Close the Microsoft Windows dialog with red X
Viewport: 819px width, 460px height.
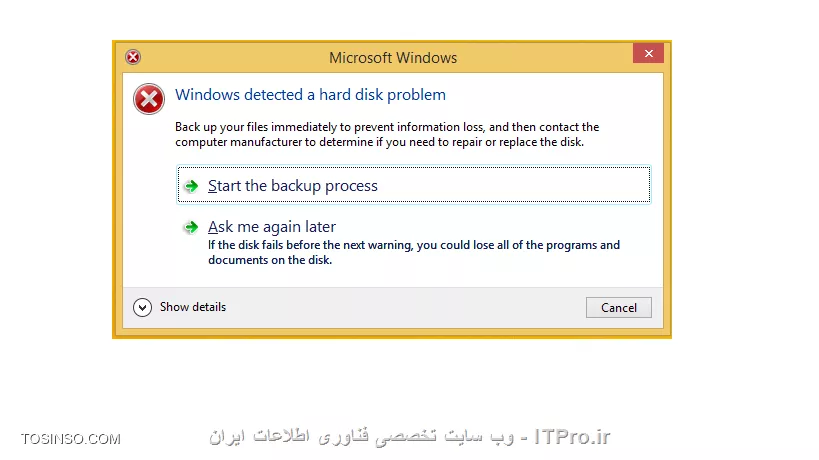point(648,53)
